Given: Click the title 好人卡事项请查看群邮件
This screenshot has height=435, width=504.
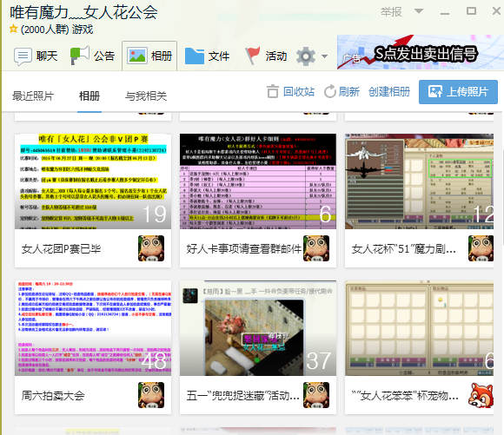Looking at the screenshot, I should pos(244,249).
